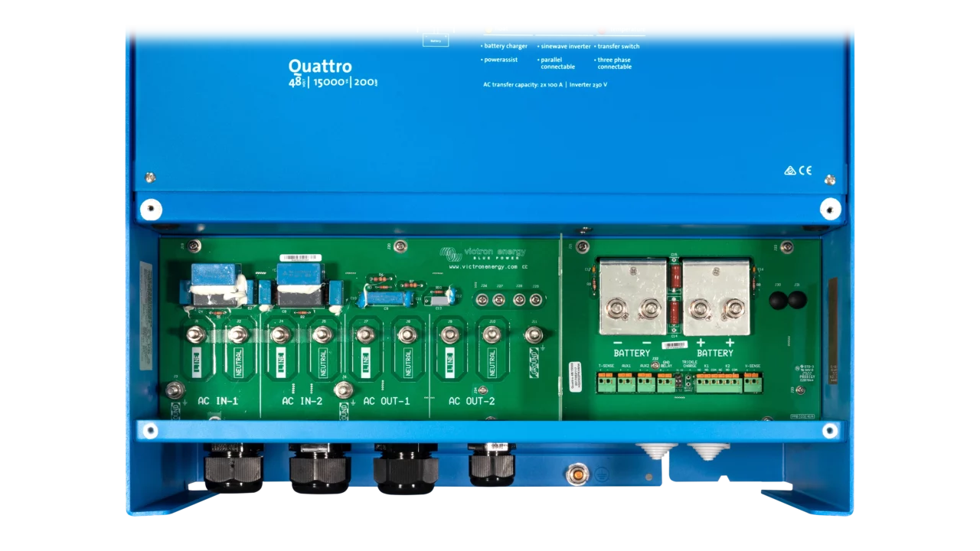This screenshot has width=980, height=551.
Task: Click the V-SENSE green terminal block
Action: pos(753,382)
